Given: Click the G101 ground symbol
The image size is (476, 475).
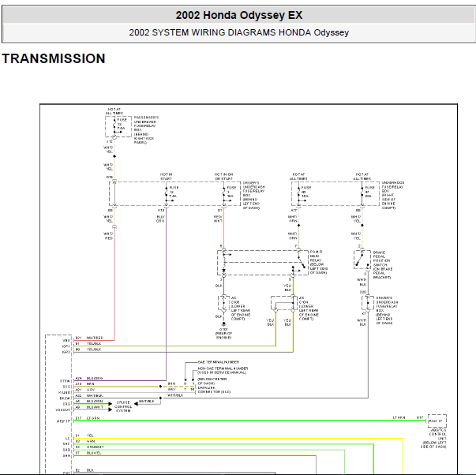Looking at the screenshot, I should 223,324.
